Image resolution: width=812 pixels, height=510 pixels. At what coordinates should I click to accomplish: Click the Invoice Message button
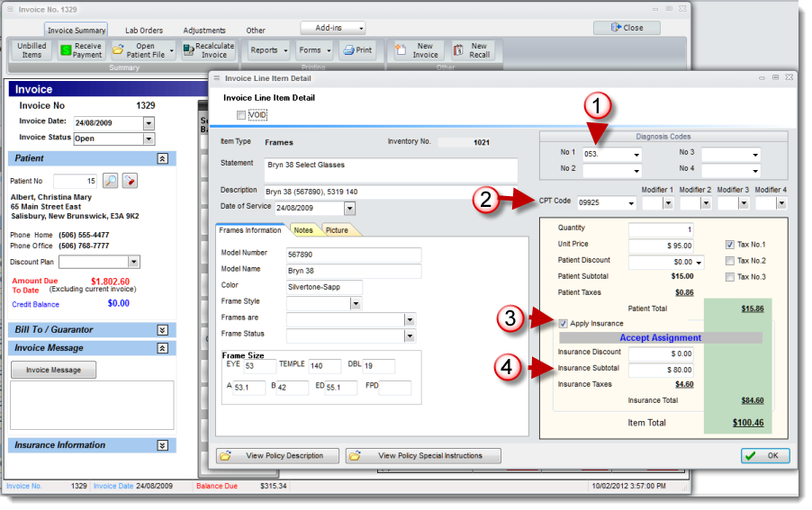coord(53,370)
